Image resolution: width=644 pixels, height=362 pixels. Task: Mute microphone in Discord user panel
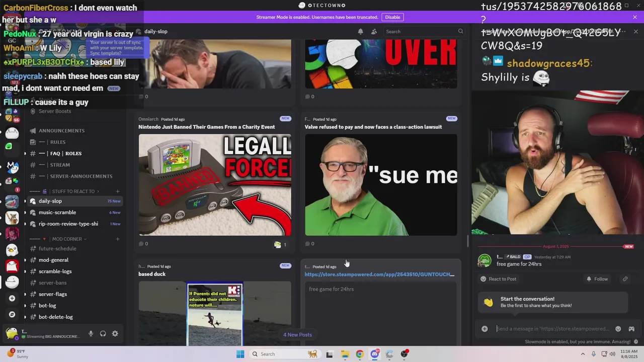(x=91, y=333)
